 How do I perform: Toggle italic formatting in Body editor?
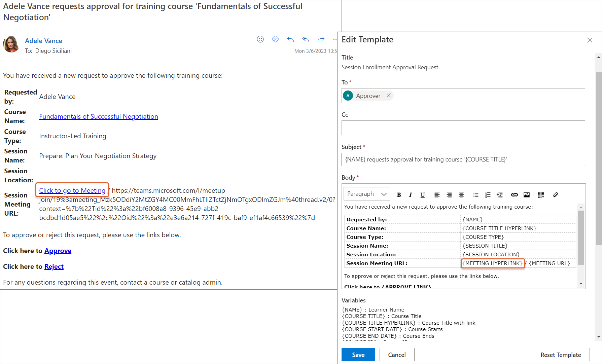click(x=411, y=195)
